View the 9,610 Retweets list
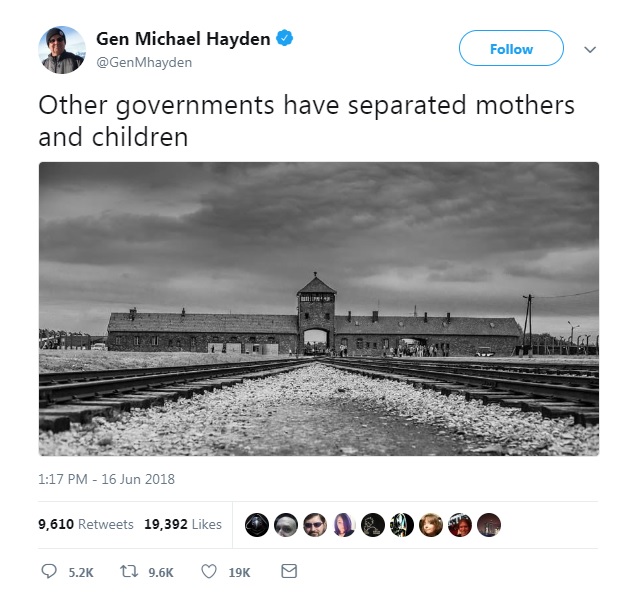Viewport: 640px width, 600px height. coord(86,524)
